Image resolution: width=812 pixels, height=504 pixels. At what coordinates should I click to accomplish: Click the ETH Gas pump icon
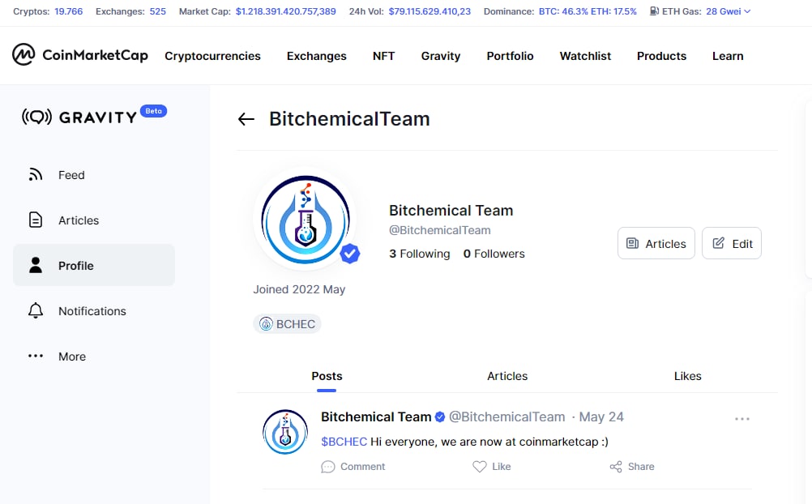pyautogui.click(x=655, y=11)
